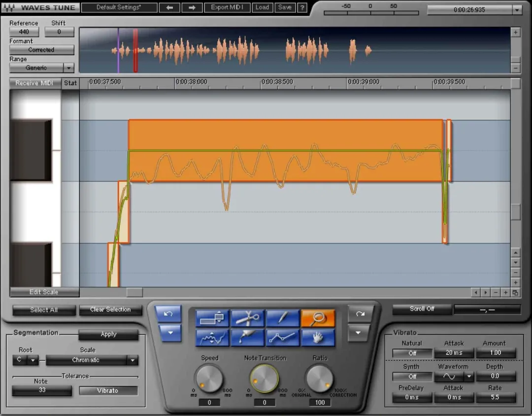The height and width of the screenshot is (416, 532).
Task: Select the Slice scissors tool
Action: 248,318
